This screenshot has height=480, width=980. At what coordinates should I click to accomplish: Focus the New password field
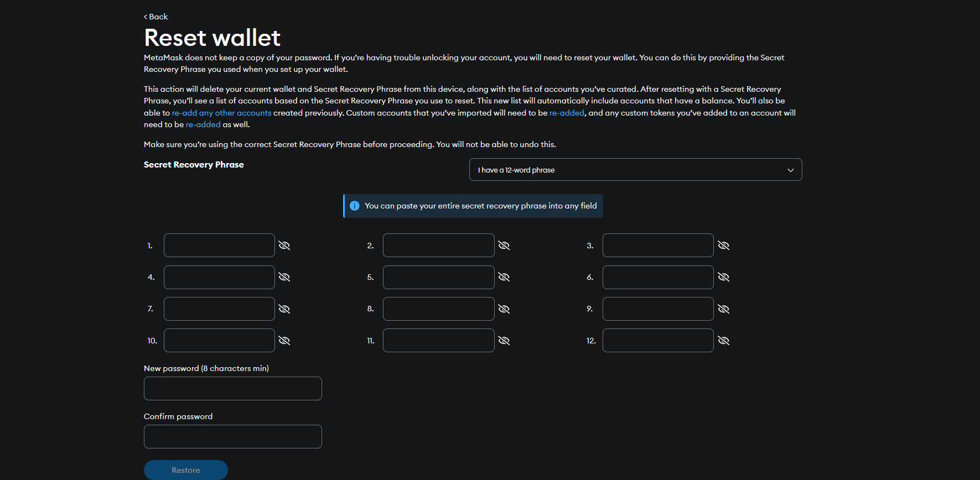pyautogui.click(x=232, y=388)
